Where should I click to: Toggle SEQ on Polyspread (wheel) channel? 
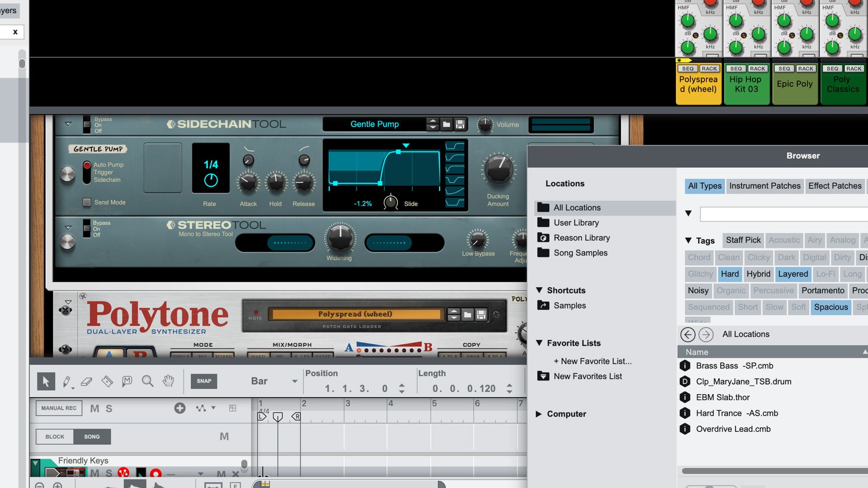(688, 69)
